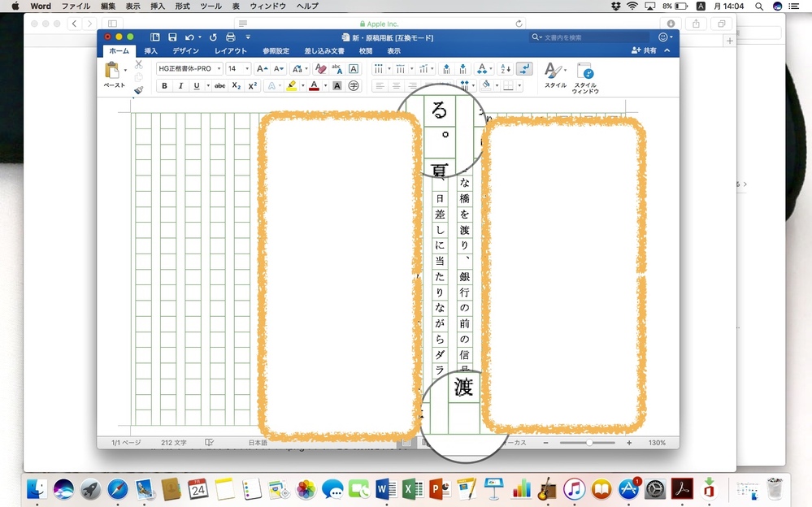Open the font color dropdown arrow
Viewport: 812px width, 507px height.
click(x=325, y=85)
